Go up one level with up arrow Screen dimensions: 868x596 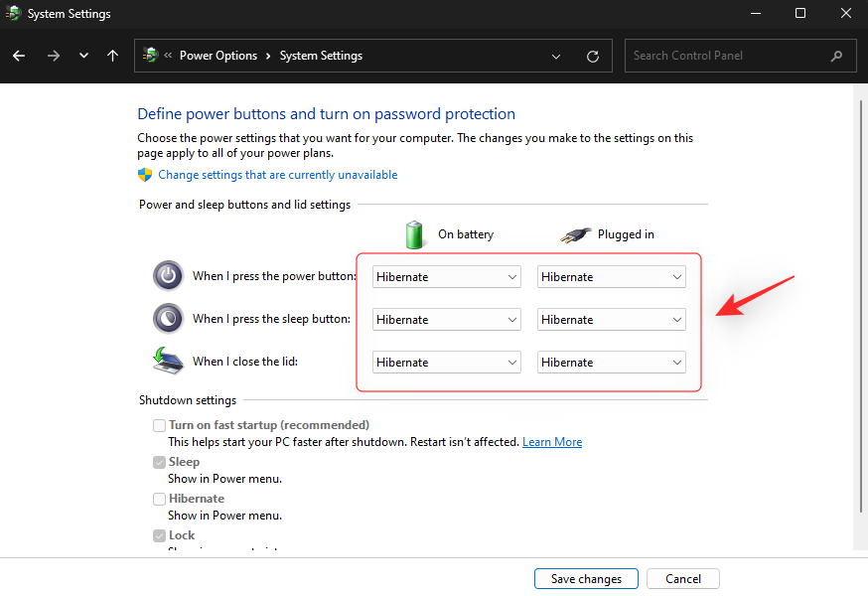[x=113, y=56]
